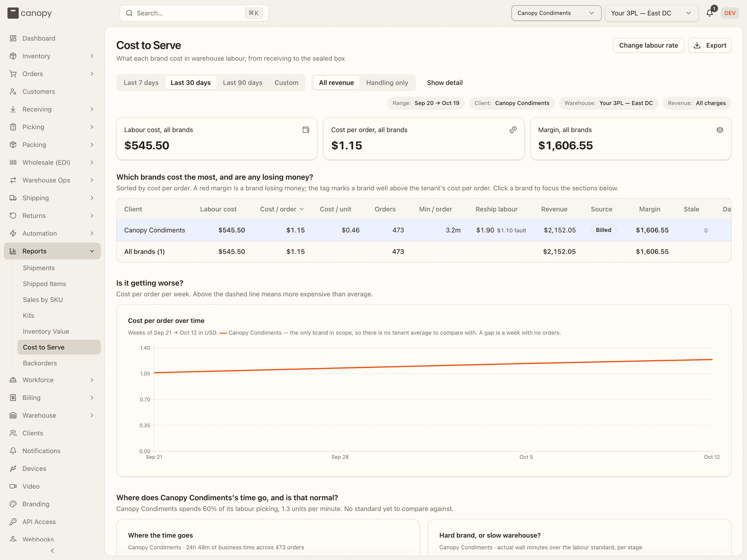747x560 pixels.
Task: Click the Notifications bell icon in sidebar
Action: 13,451
